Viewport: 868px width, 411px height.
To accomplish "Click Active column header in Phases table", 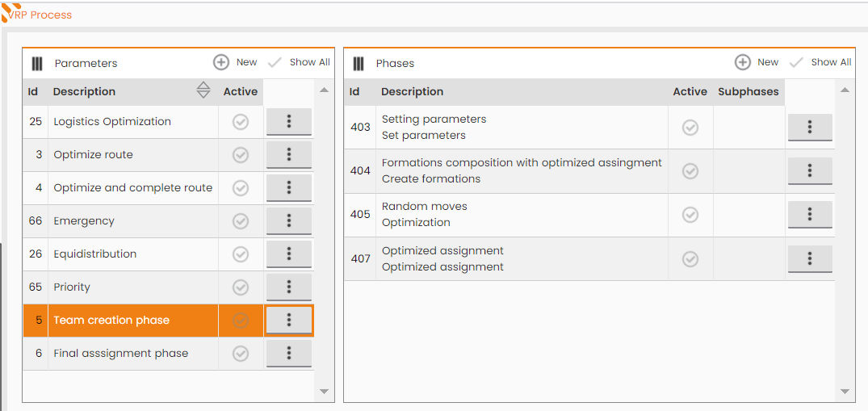I will tap(690, 91).
